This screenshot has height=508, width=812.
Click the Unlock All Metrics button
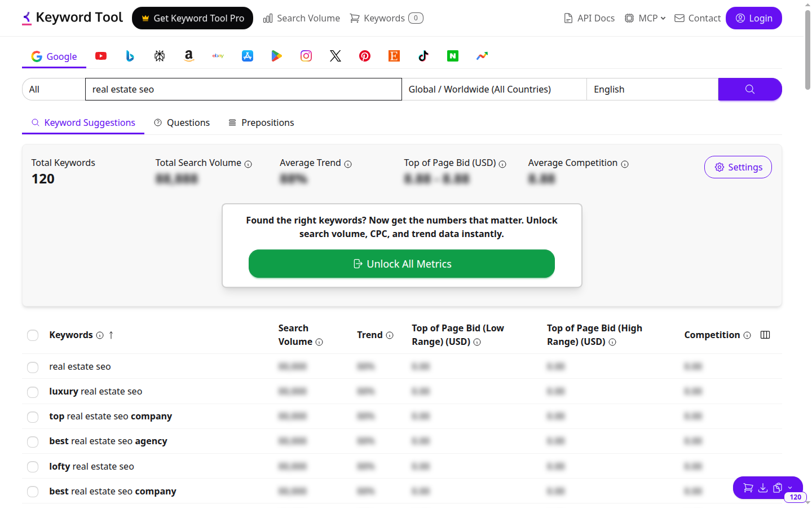click(x=401, y=264)
